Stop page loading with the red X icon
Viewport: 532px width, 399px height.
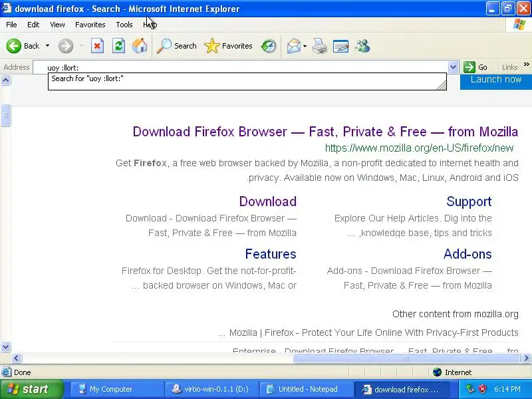pyautogui.click(x=97, y=46)
